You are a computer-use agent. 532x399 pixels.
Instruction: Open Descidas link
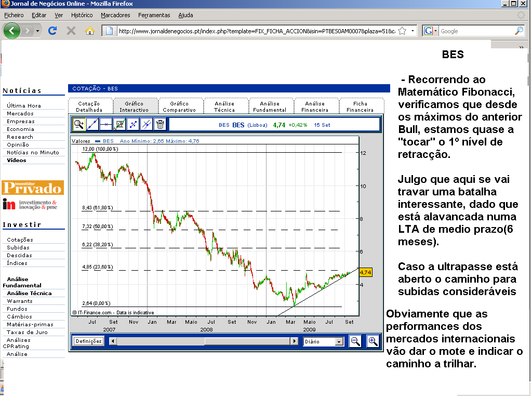19,255
